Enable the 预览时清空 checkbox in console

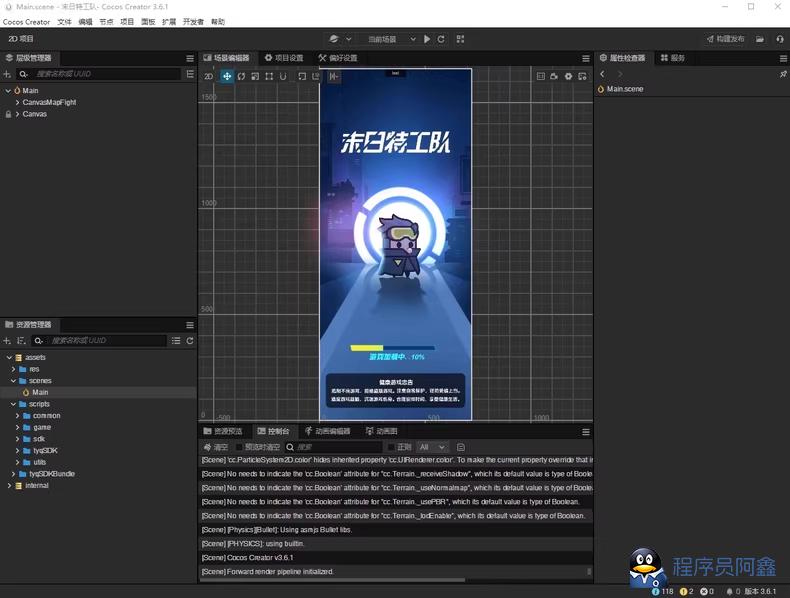(240, 447)
